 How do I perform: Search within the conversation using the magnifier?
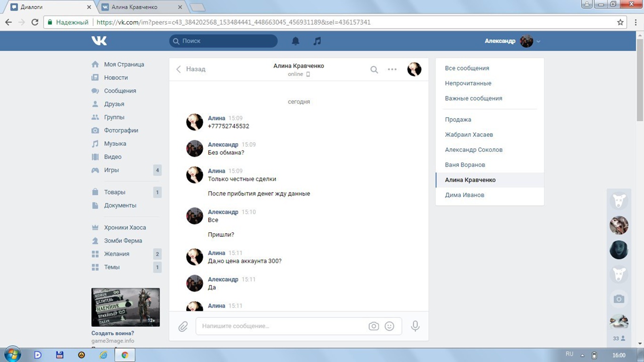coord(374,69)
